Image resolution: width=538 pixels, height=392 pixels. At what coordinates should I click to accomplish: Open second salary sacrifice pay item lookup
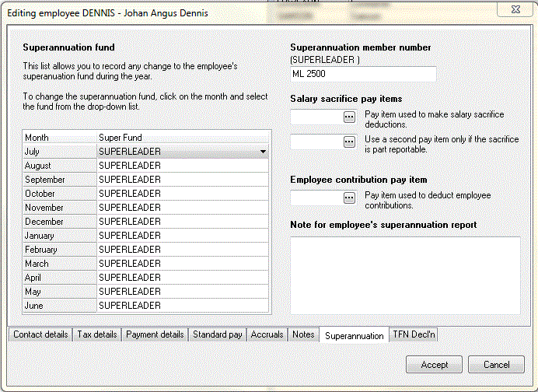349,142
